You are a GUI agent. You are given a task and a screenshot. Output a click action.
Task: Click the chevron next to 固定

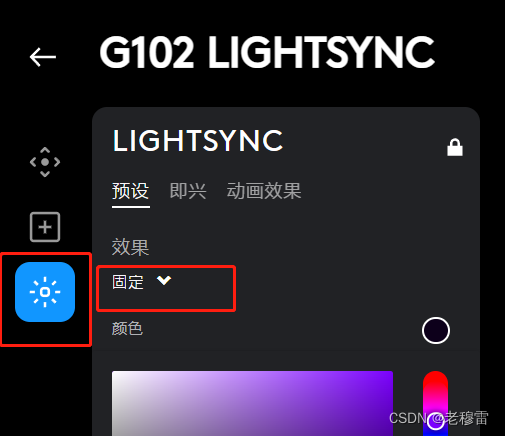(x=164, y=280)
